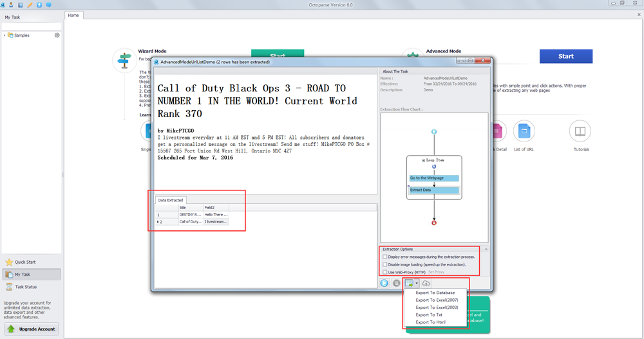
Task: Click the export data table icon
Action: 409,283
